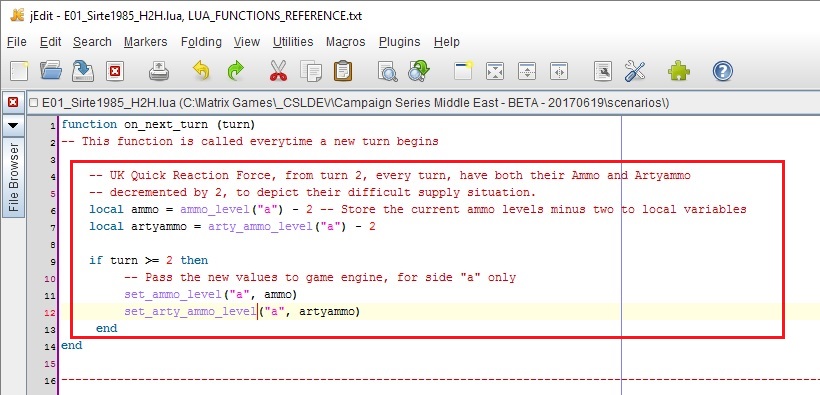
Task: Close the dockable area red X
Action: pos(13,103)
